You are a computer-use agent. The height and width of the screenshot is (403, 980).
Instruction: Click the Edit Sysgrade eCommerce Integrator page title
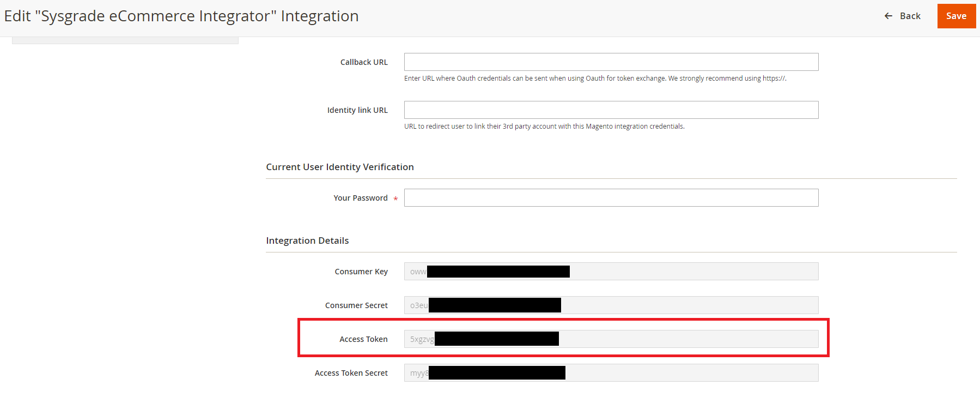point(181,16)
